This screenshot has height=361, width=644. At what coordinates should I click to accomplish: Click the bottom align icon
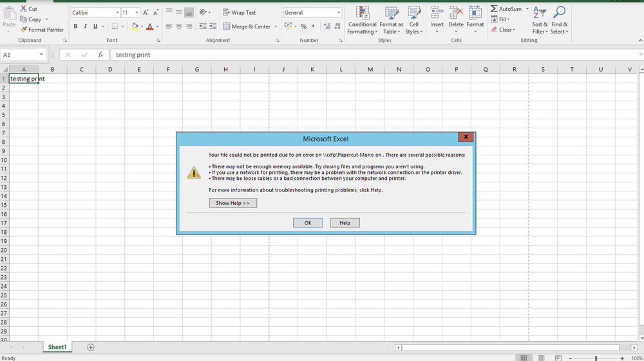pyautogui.click(x=189, y=12)
